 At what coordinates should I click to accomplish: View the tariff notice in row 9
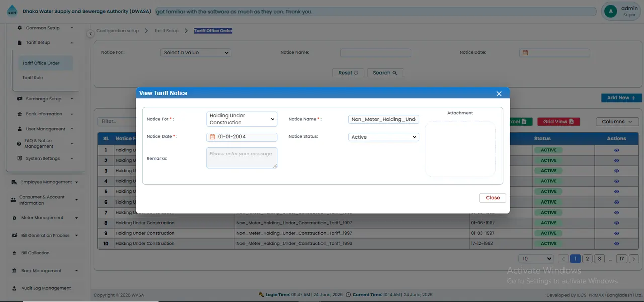pyautogui.click(x=616, y=233)
